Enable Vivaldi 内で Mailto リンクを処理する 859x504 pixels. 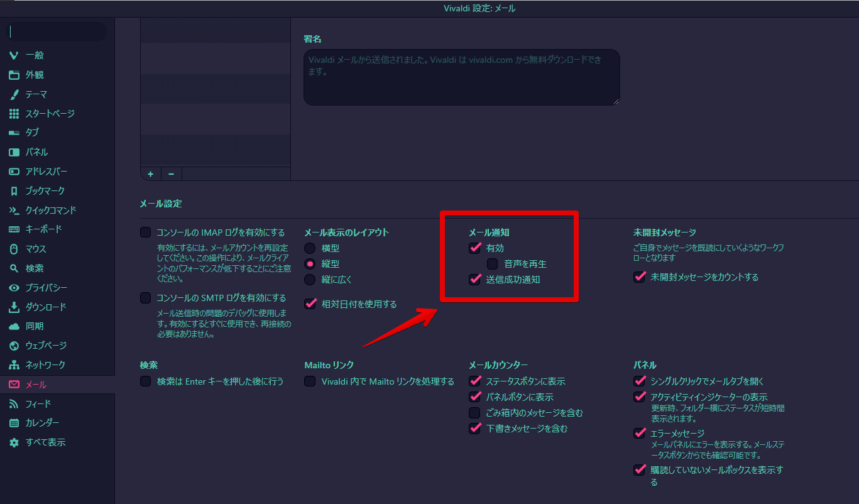click(x=310, y=381)
